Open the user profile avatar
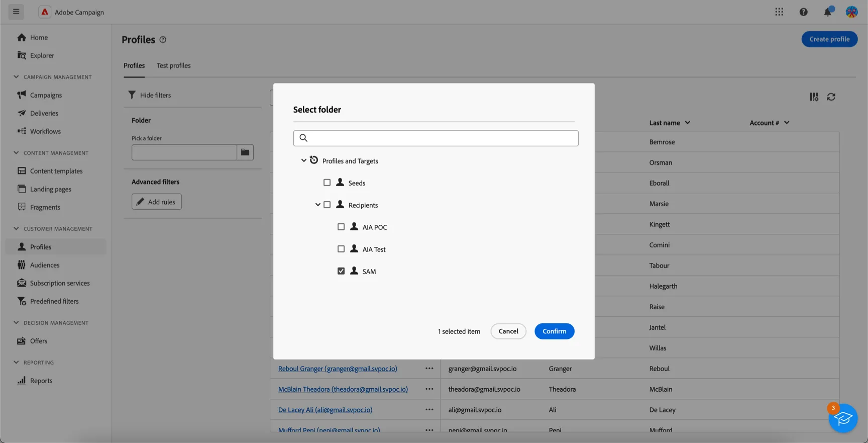The image size is (868, 443). [x=851, y=12]
